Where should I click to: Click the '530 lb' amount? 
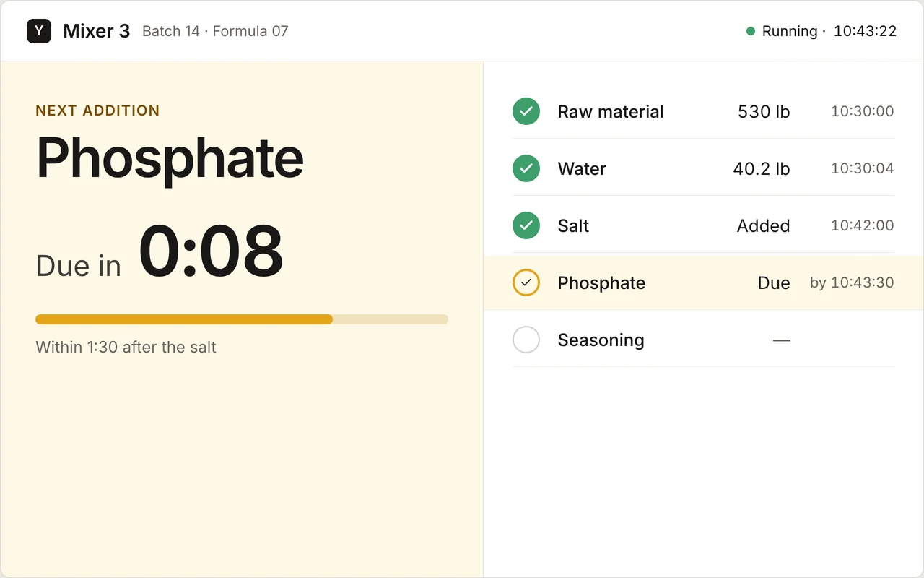(x=764, y=111)
